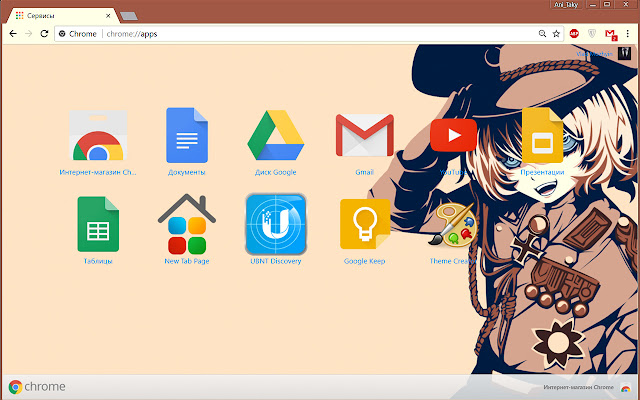Click the Диск Google label text
This screenshot has height=400, width=640.
pos(276,172)
